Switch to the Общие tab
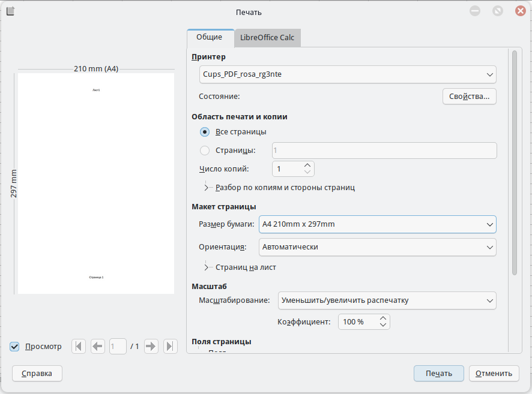Screen dimensions: 532x394 tap(210, 37)
